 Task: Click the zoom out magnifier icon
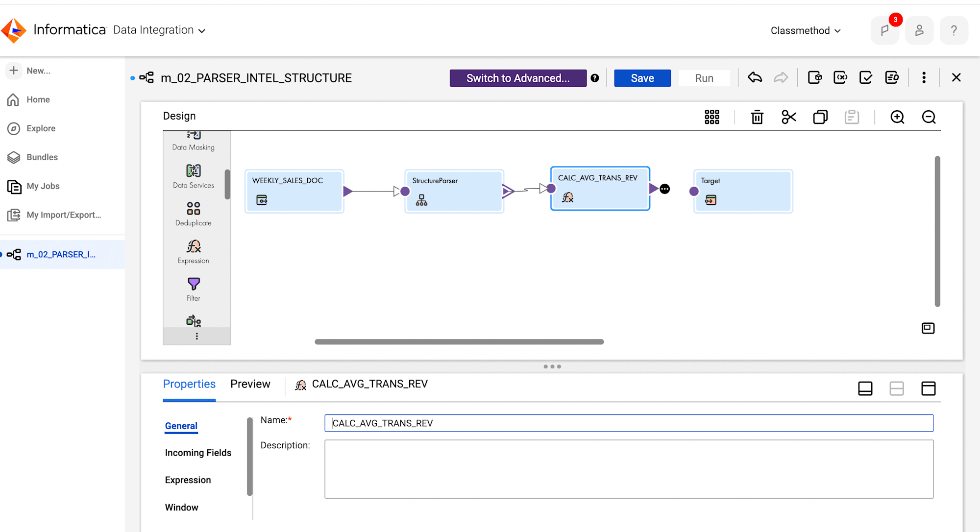click(x=929, y=117)
